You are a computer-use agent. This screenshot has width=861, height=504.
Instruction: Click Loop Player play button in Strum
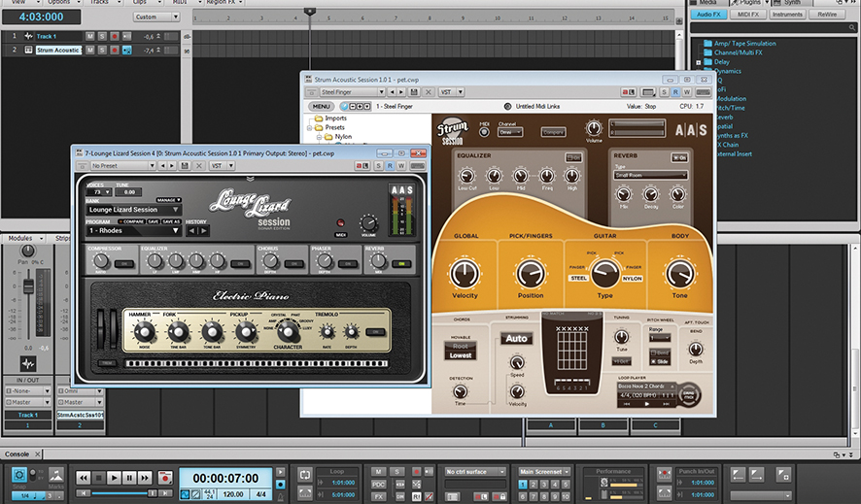(646, 404)
